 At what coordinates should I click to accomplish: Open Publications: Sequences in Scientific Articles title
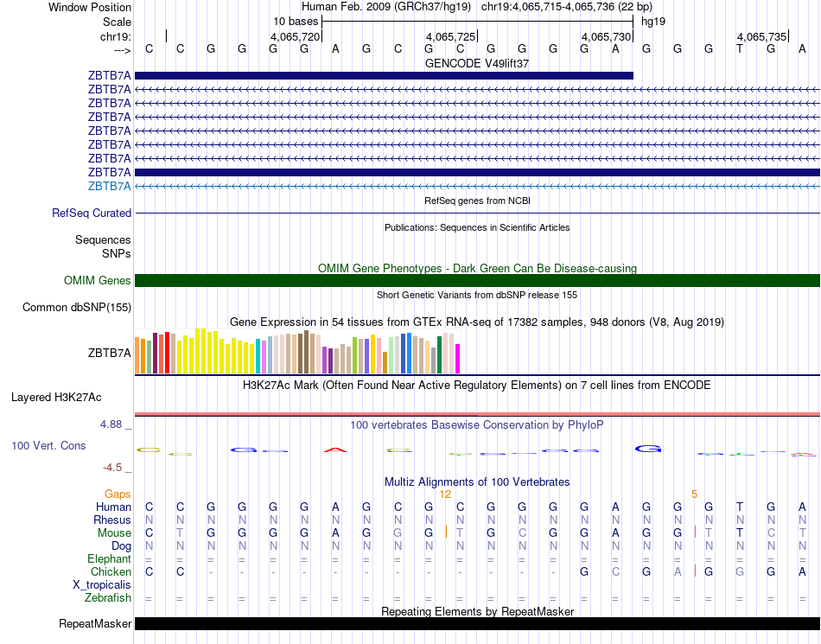(477, 227)
